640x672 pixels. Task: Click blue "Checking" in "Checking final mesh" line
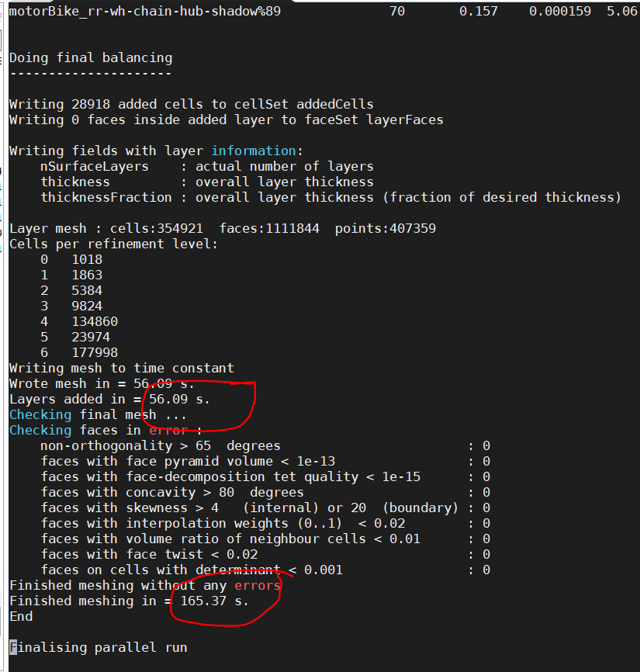(x=40, y=414)
